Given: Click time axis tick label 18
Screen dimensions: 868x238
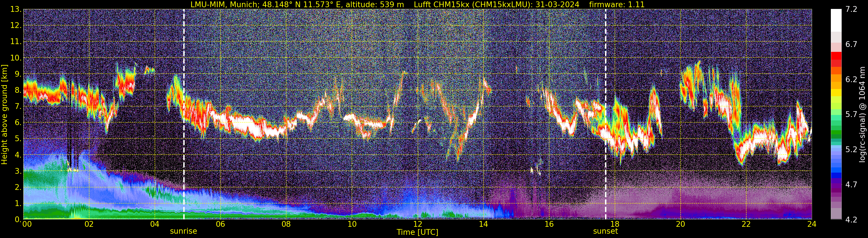Looking at the screenshot, I should [x=614, y=224].
